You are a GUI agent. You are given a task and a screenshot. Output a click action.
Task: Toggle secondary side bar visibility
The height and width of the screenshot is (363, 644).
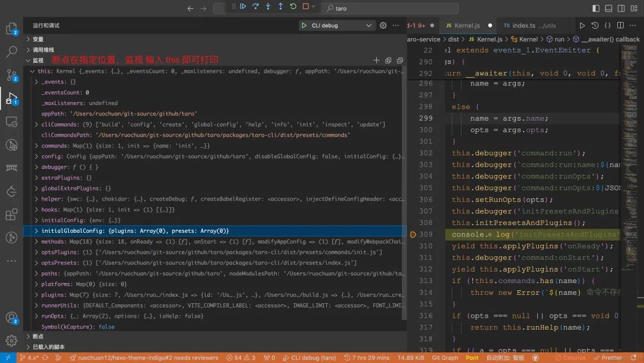click(621, 8)
